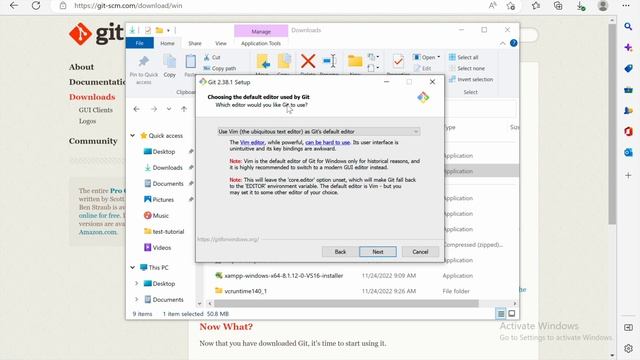Image resolution: width=640 pixels, height=360 pixels.
Task: Click the New folder icon
Action: [355, 62]
